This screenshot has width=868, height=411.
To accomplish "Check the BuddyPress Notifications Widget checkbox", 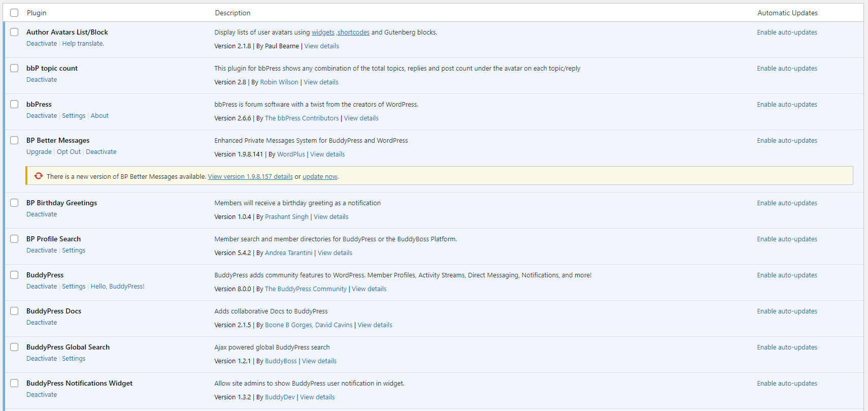I will coord(14,383).
